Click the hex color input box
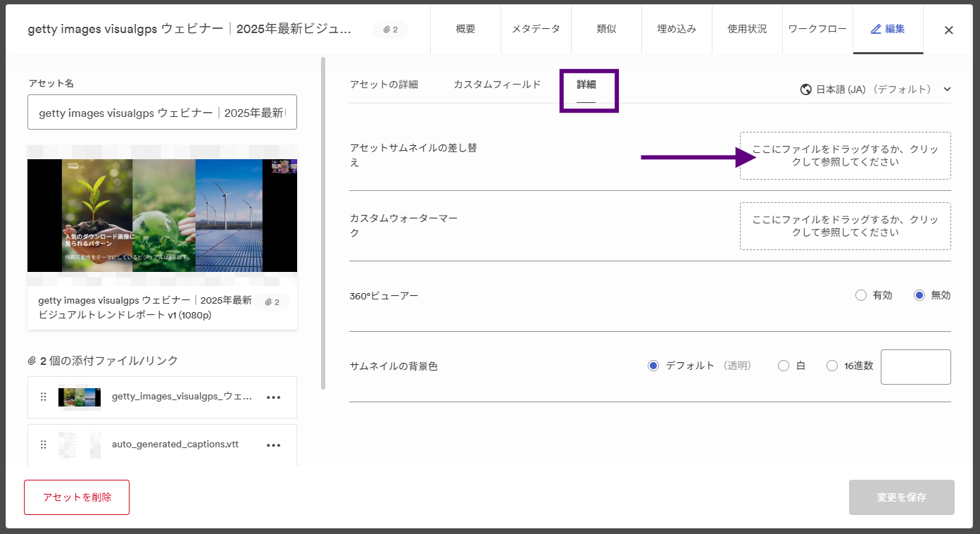Image resolution: width=980 pixels, height=534 pixels. [x=916, y=367]
